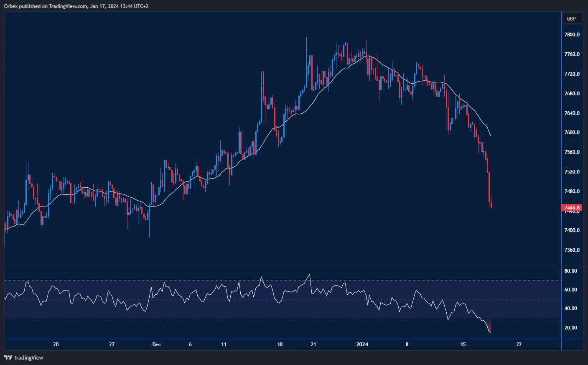Screen dimensions: 588x365
Task: Click the moving average line's right end
Action: [x=491, y=136]
